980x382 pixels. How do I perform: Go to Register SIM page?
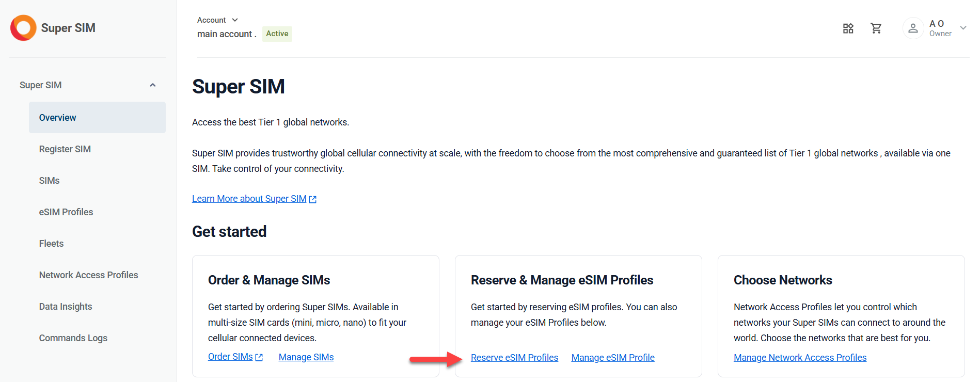65,149
